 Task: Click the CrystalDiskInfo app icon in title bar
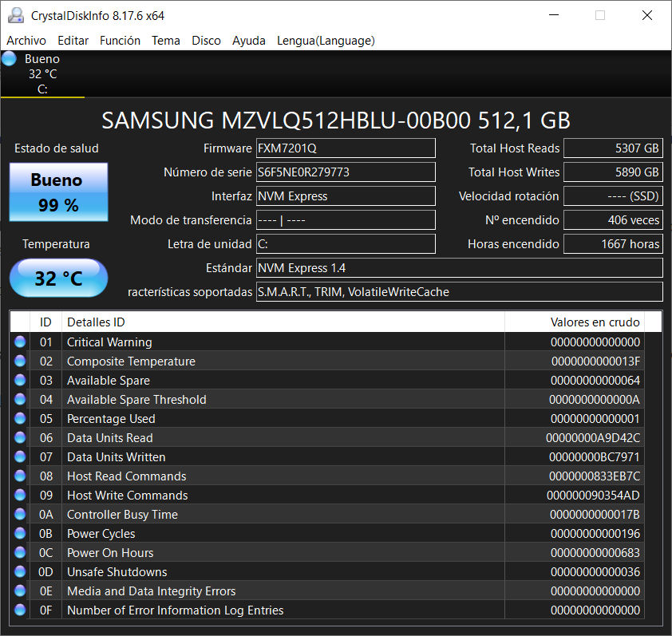tap(15, 15)
